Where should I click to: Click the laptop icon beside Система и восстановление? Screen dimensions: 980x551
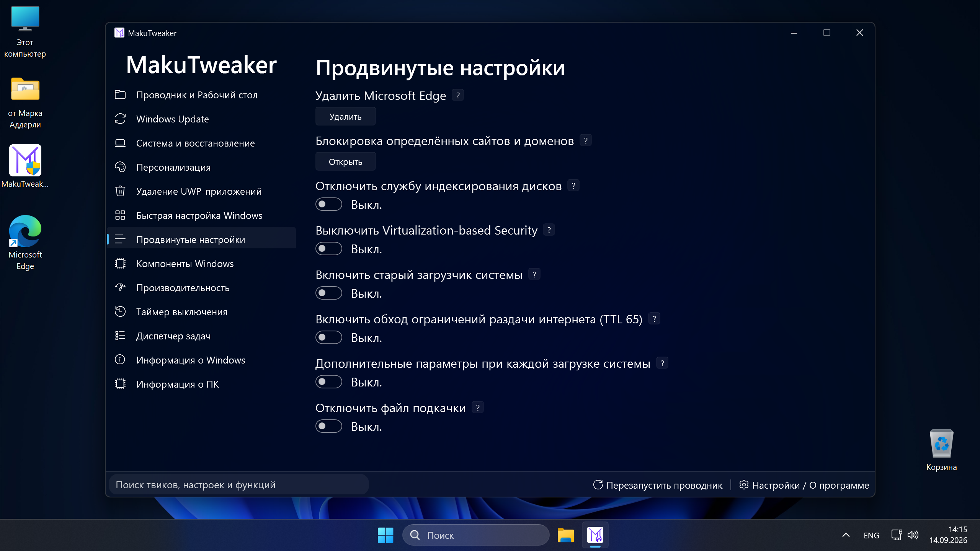[120, 143]
